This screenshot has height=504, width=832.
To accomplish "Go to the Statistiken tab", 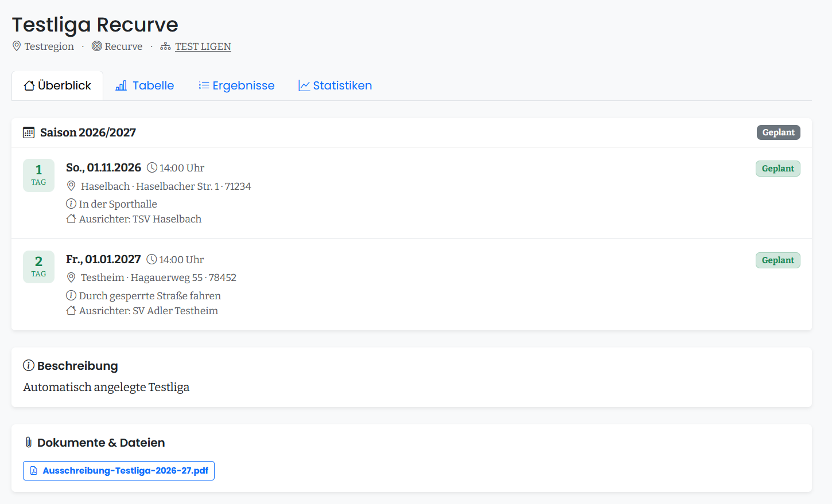I will [335, 85].
